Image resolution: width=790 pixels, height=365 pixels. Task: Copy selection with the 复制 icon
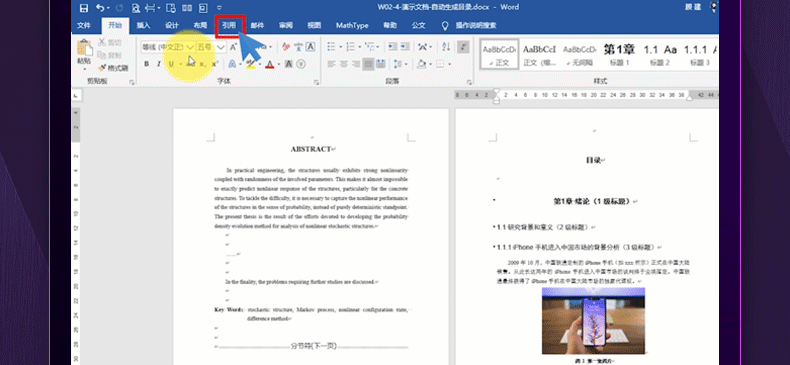[102, 55]
